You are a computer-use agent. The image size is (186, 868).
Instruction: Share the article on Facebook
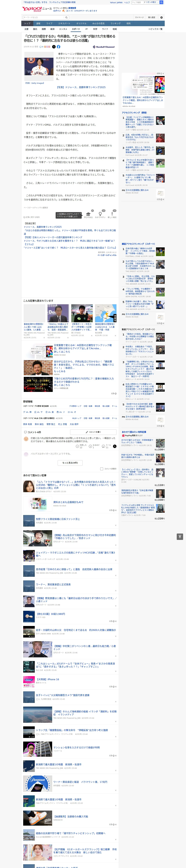58,47
